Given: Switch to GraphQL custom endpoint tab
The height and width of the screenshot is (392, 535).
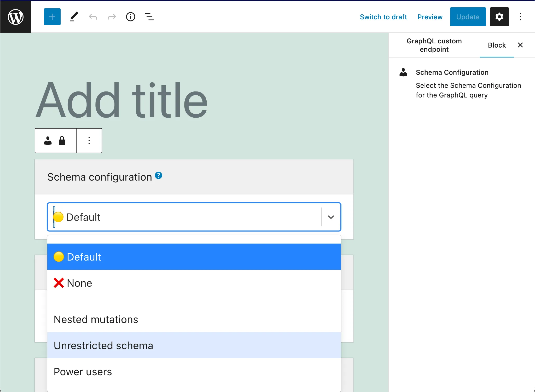Looking at the screenshot, I should [434, 45].
